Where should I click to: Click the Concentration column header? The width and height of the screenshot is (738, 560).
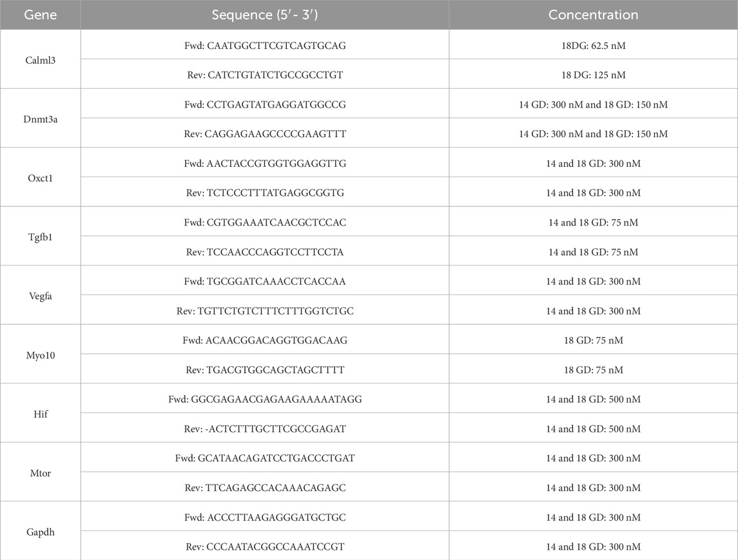[x=593, y=15]
